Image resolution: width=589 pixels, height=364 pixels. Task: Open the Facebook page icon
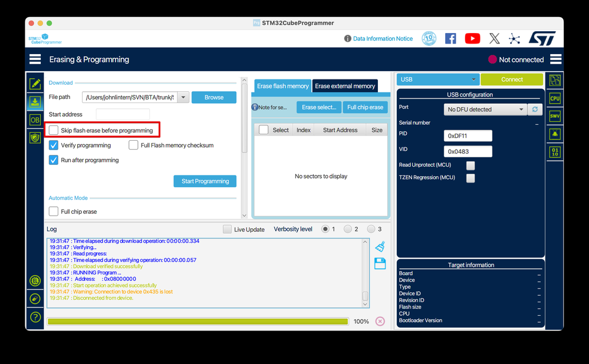pos(450,38)
